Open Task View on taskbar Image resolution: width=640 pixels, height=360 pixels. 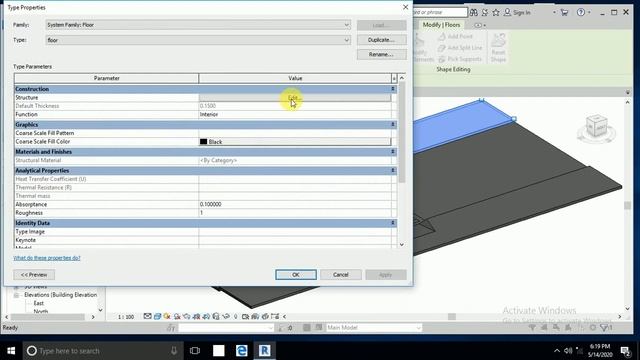[195, 351]
